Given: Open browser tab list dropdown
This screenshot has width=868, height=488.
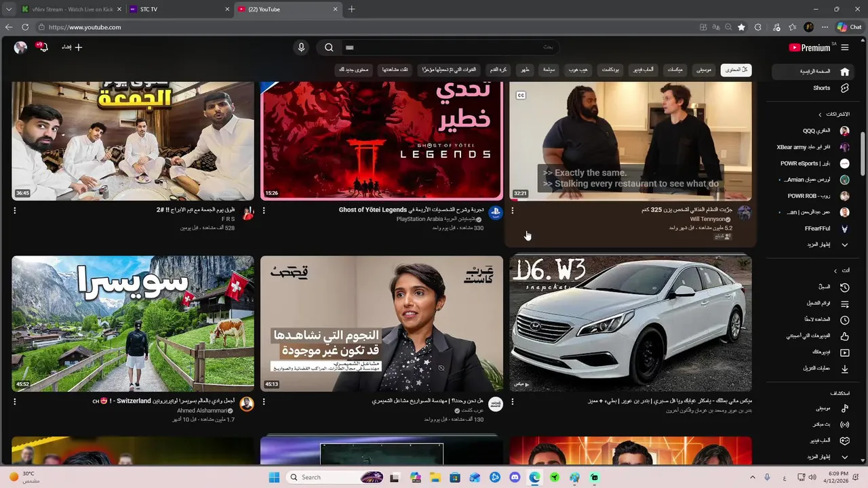Looking at the screenshot, I should coord(9,9).
